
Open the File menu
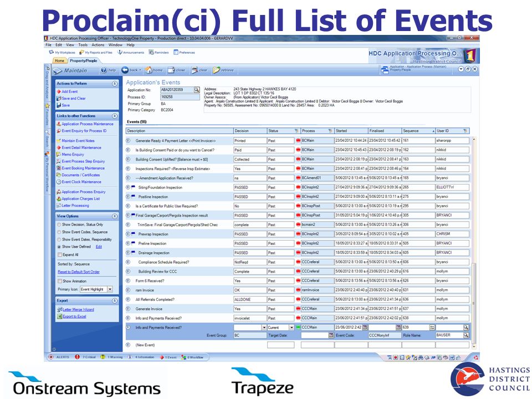[x=49, y=45]
